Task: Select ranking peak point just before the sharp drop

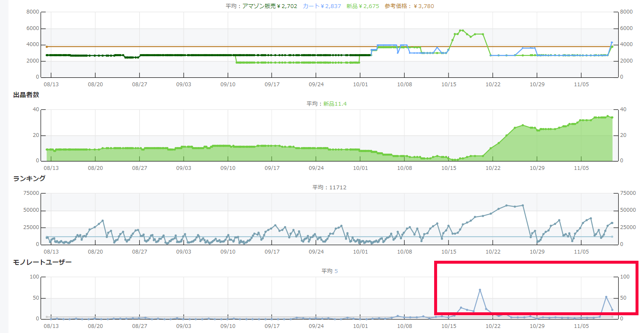Action: pyautogui.click(x=523, y=205)
